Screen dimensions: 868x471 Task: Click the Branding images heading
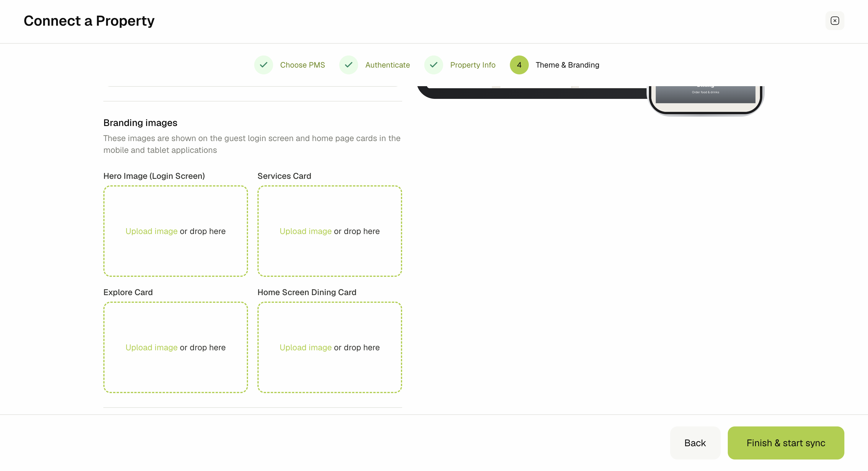click(x=140, y=123)
